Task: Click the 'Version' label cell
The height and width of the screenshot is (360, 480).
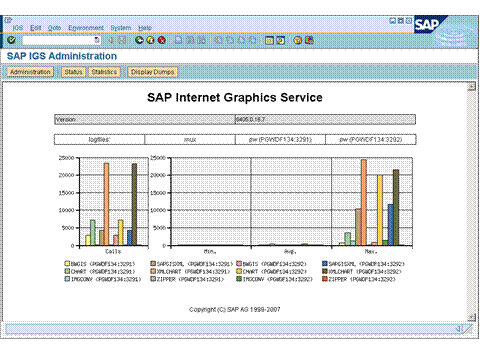Action: pyautogui.click(x=145, y=119)
